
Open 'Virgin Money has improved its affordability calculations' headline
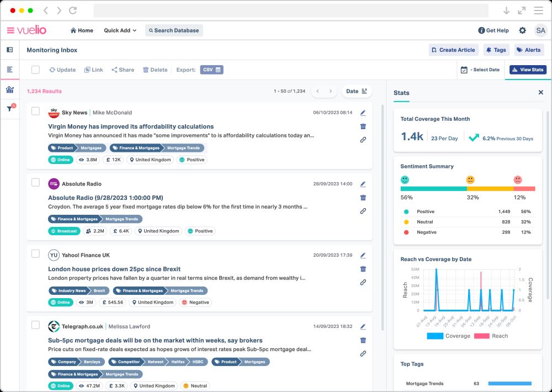131,126
